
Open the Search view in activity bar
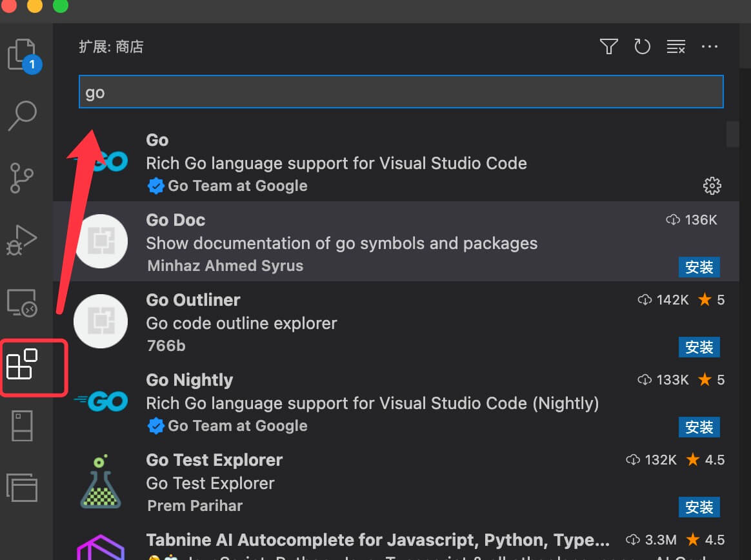[23, 116]
